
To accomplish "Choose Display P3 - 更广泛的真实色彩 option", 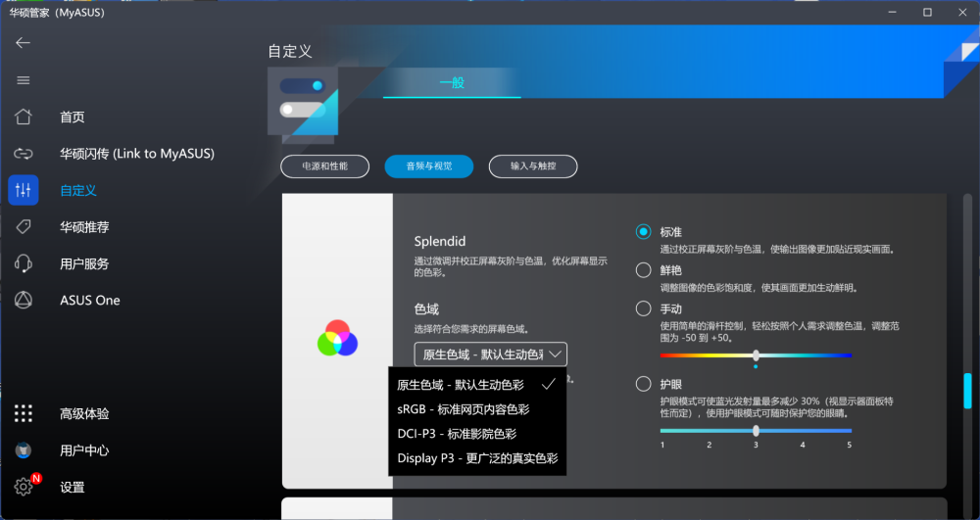I will [477, 458].
